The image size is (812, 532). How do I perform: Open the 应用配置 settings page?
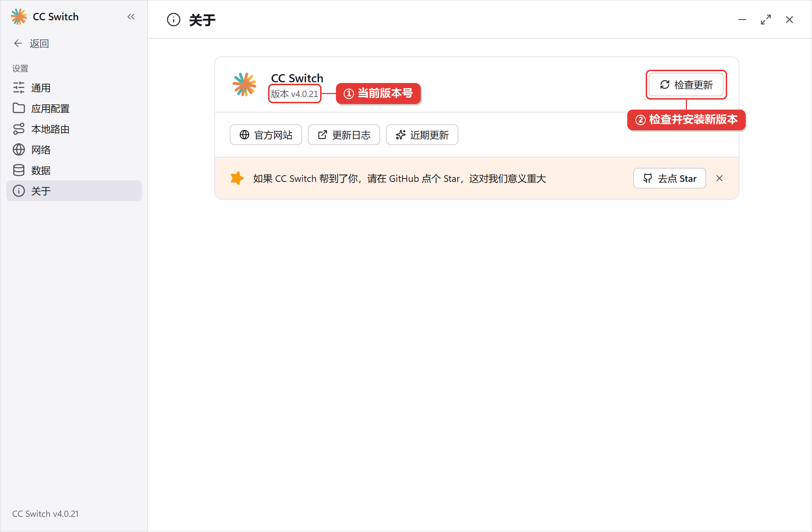point(74,108)
